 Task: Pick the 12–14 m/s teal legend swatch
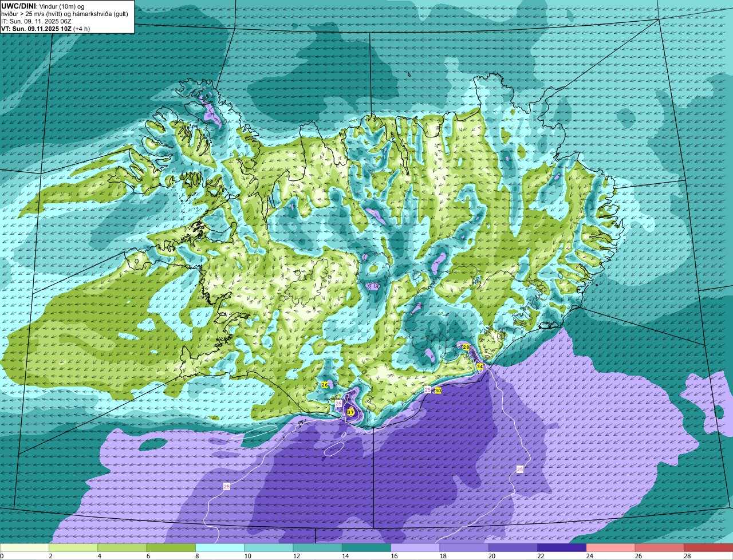[x=317, y=547]
